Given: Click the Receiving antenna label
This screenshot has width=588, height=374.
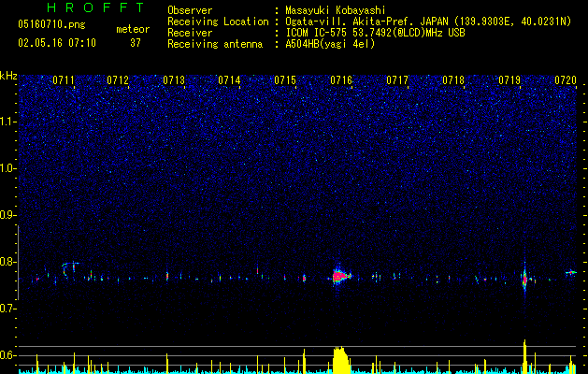Looking at the screenshot, I should [215, 44].
